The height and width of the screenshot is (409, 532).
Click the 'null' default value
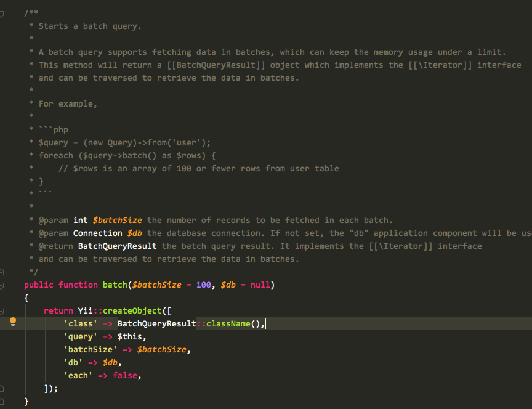pos(260,285)
